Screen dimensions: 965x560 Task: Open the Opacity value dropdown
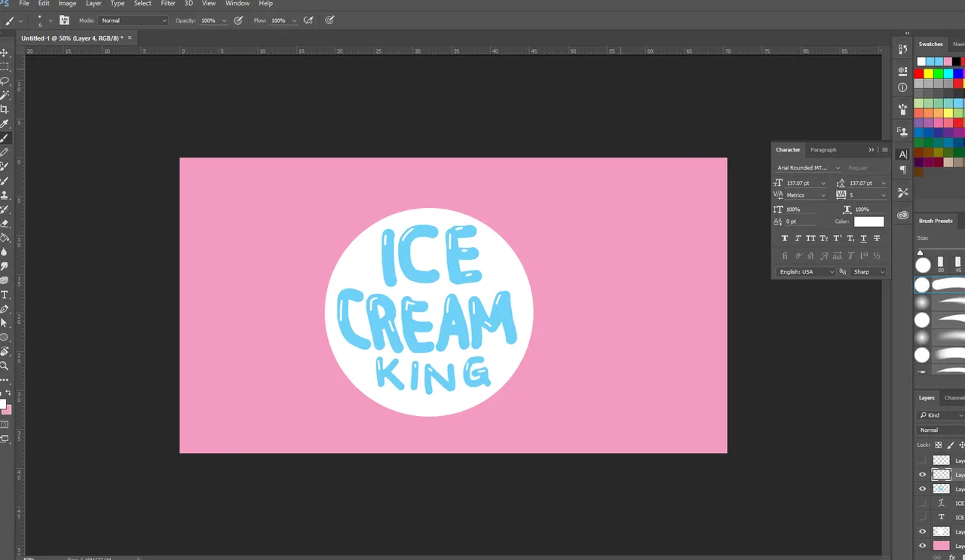click(x=224, y=20)
